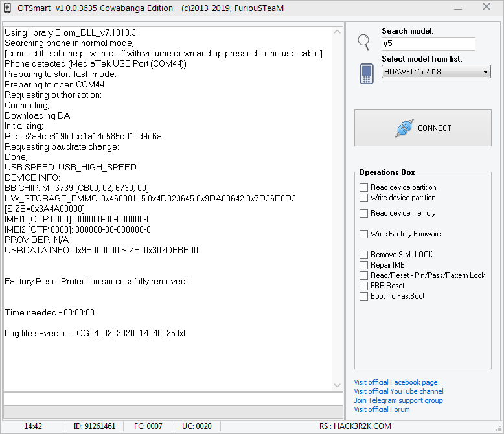The height and width of the screenshot is (434, 504).
Task: Click the Search model input field
Action: click(x=428, y=43)
